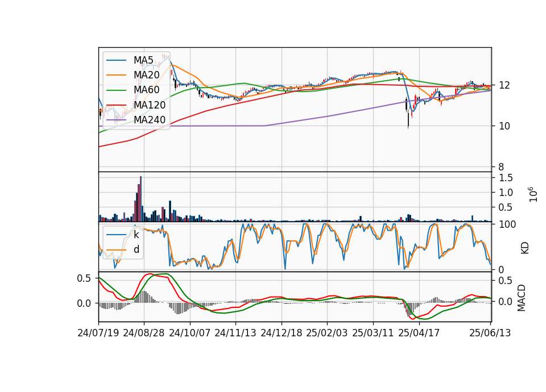546x392 pixels.
Task: Click the MA20 legend label
Action: [x=146, y=75]
